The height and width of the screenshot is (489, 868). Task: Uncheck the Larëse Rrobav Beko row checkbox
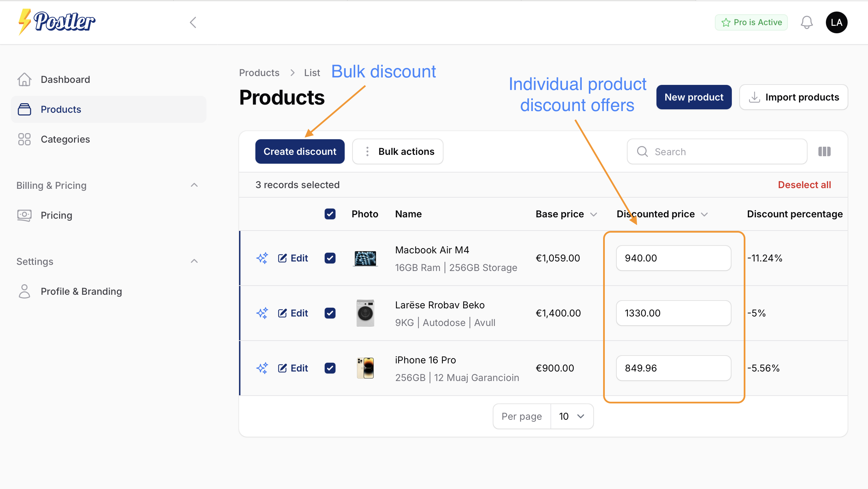click(330, 313)
